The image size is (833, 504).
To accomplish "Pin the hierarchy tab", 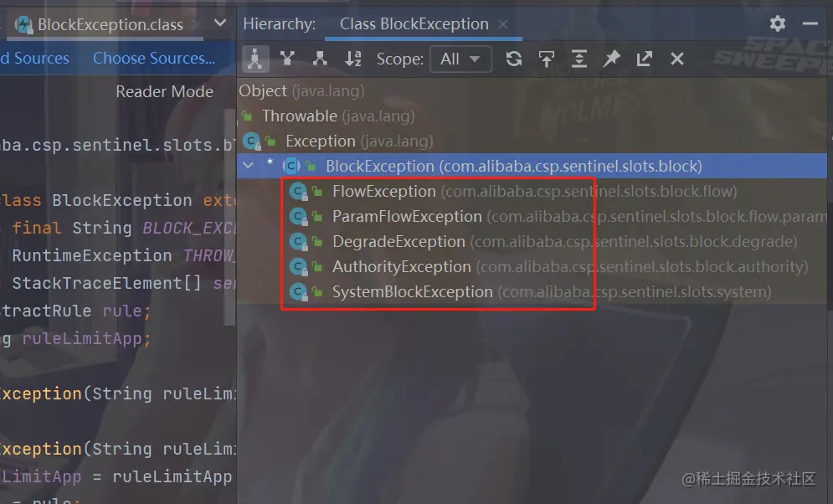I will 612,59.
